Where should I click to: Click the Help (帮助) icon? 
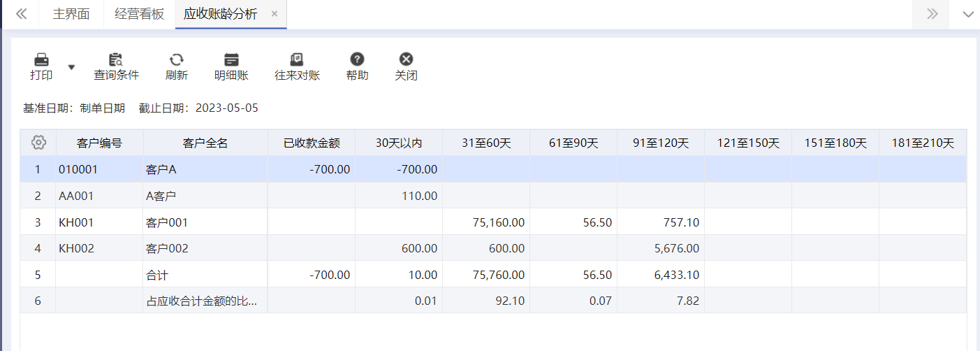click(x=357, y=60)
